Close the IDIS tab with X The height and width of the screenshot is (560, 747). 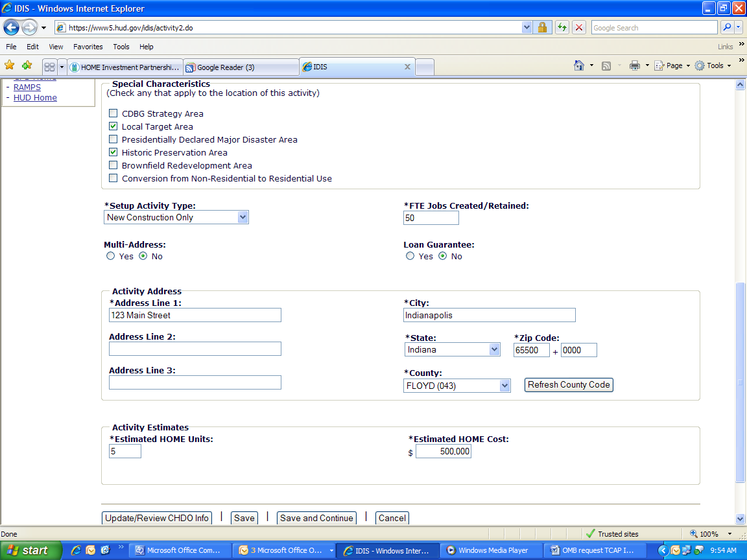click(x=407, y=67)
